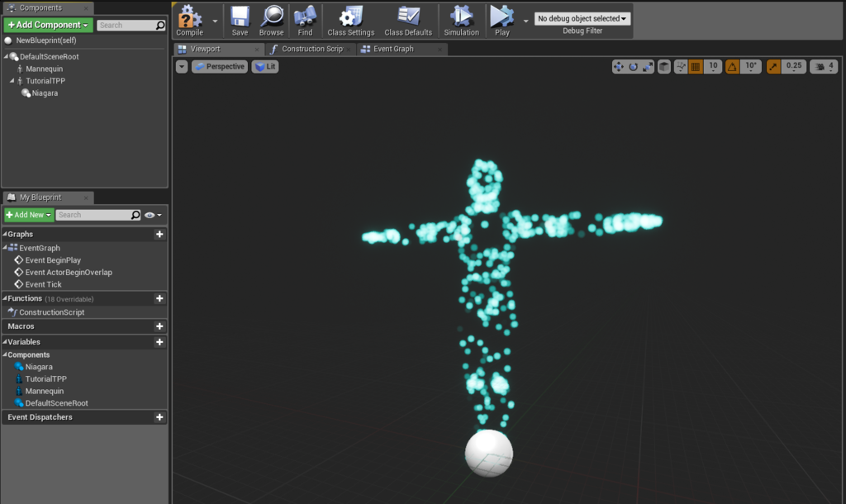The image size is (846, 504).
Task: Toggle world/local coordinate space
Action: pos(664,66)
